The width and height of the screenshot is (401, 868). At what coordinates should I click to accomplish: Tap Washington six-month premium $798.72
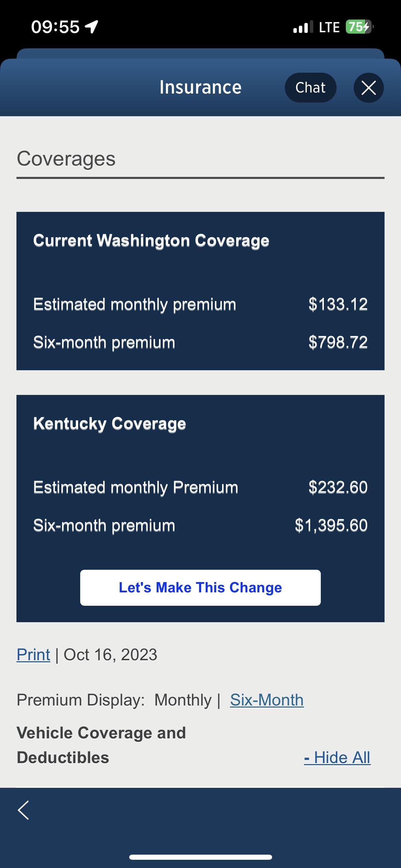coord(338,342)
